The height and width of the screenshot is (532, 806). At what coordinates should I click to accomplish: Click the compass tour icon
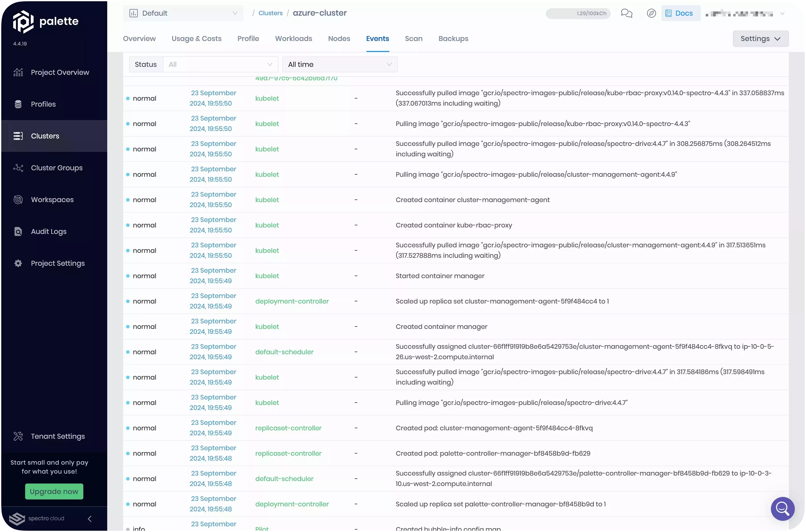[651, 13]
